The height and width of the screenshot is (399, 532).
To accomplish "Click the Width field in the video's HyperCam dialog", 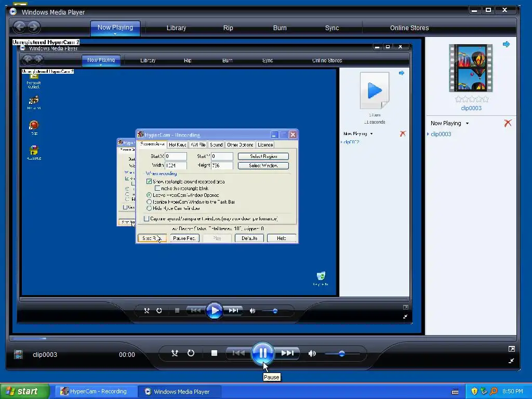I will [176, 165].
